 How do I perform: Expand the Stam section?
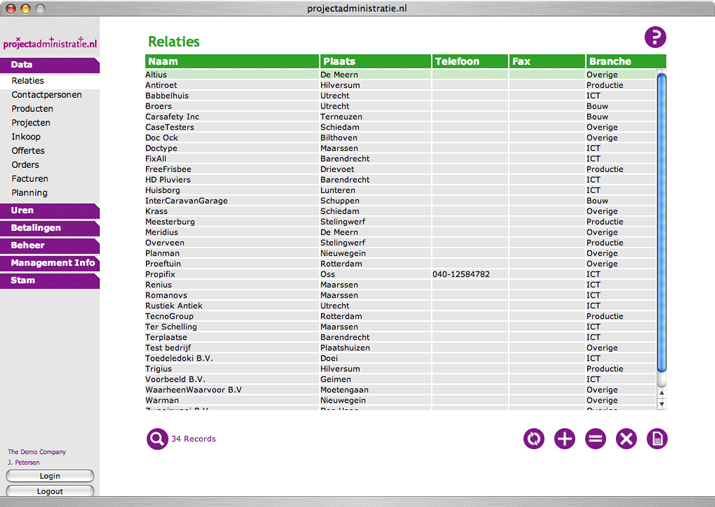pos(50,281)
